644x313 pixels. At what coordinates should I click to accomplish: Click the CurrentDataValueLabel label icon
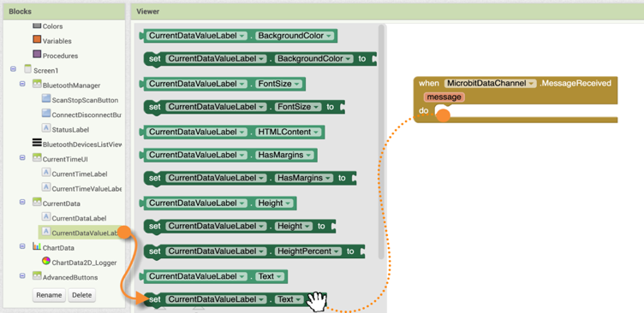46,233
